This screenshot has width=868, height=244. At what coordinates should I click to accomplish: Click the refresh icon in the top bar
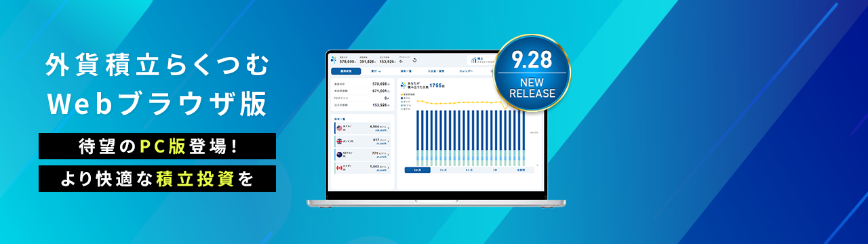[414, 60]
